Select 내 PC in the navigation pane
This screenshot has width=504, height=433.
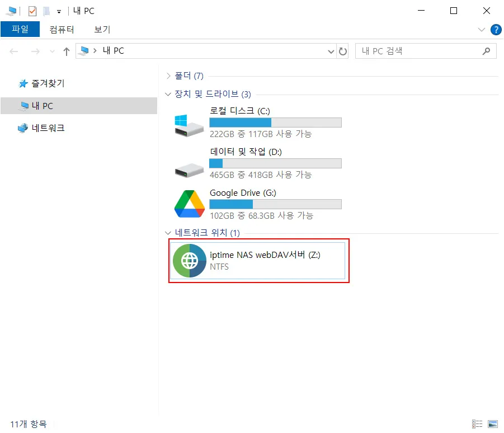click(79, 106)
